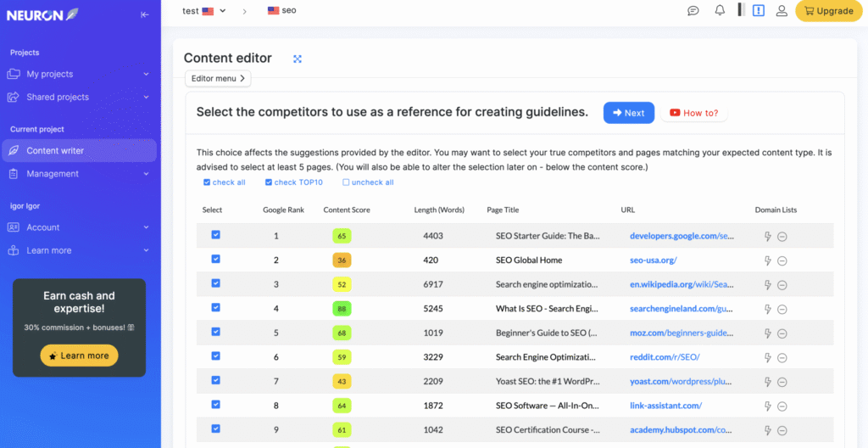This screenshot has width=868, height=448.
Task: Uncheck the Google Rank 1 competitor checkbox
Action: click(x=216, y=234)
